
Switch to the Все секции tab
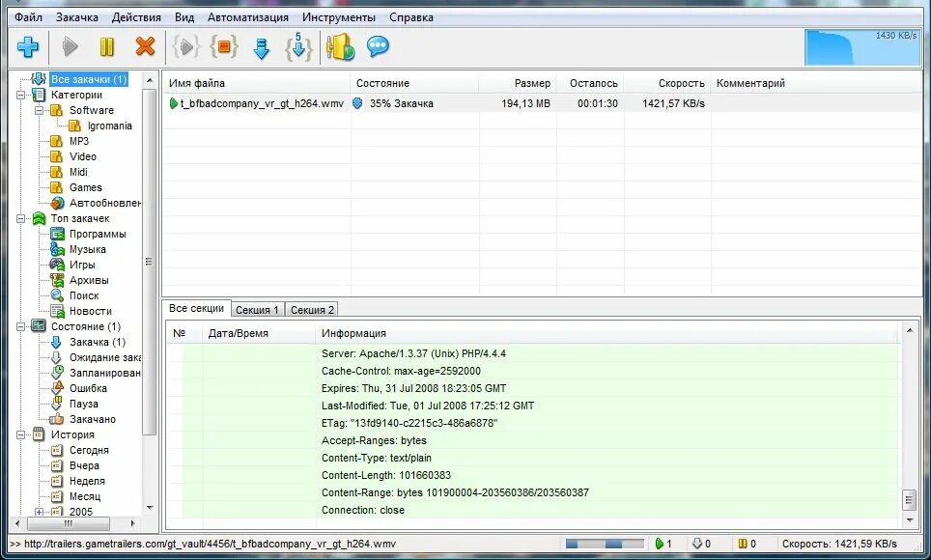[196, 308]
